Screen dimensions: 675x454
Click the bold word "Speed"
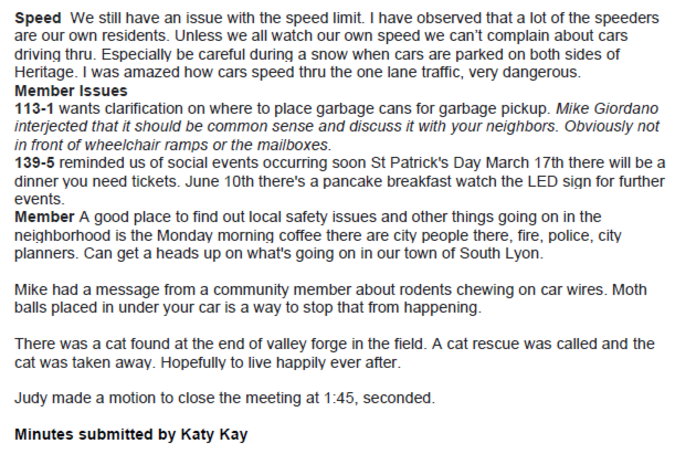[x=38, y=19]
